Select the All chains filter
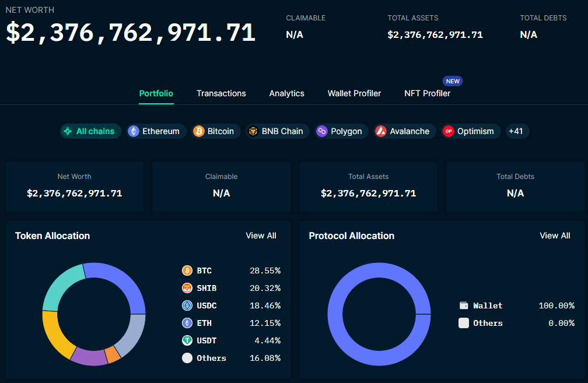This screenshot has width=588, height=383. point(90,131)
